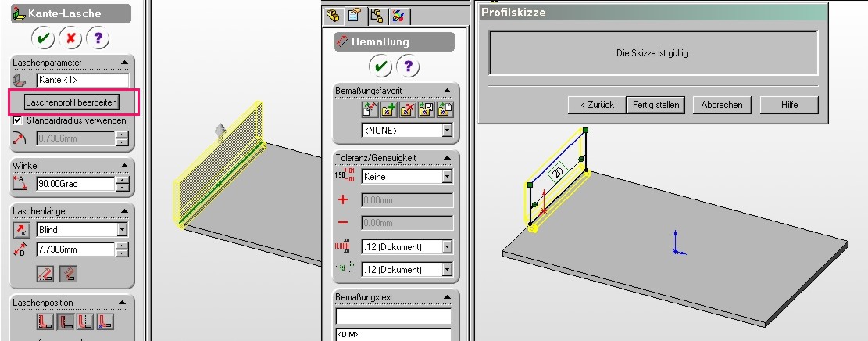The height and width of the screenshot is (341, 868).
Task: Select first Laschenposition option icon
Action: point(45,321)
